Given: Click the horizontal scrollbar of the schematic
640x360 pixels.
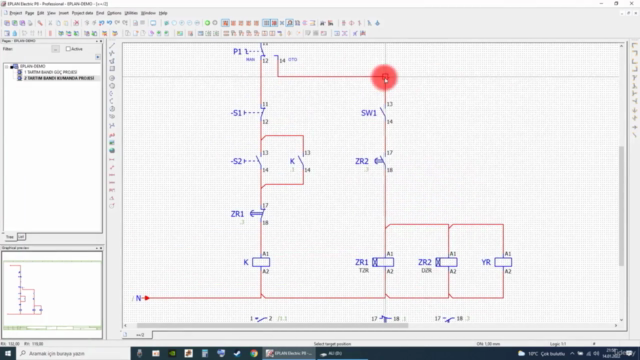Looking at the screenshot, I should (x=272, y=325).
